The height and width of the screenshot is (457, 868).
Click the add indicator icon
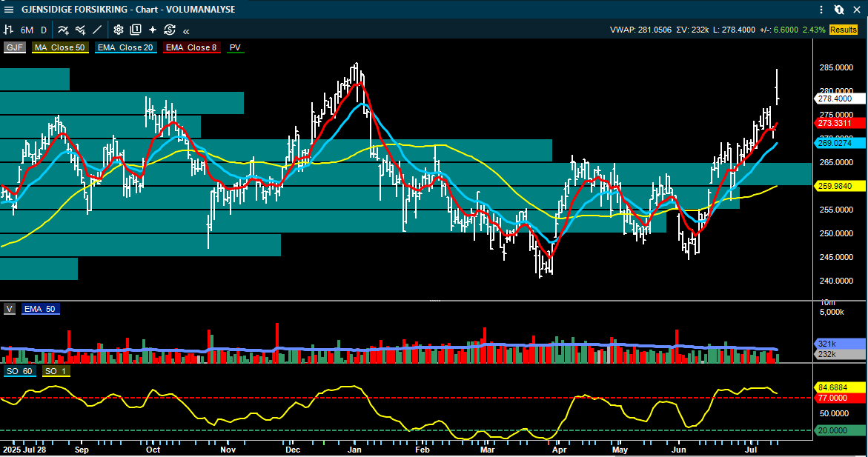click(63, 30)
